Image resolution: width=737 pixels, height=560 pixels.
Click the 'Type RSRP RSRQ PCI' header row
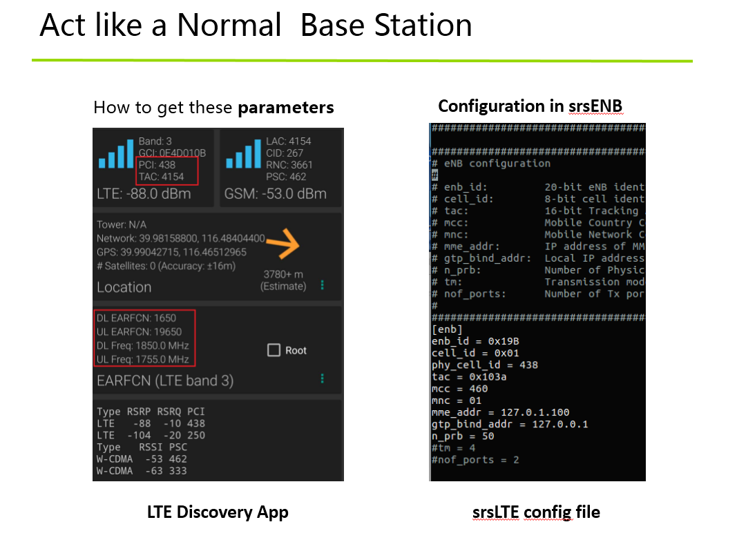pyautogui.click(x=151, y=412)
